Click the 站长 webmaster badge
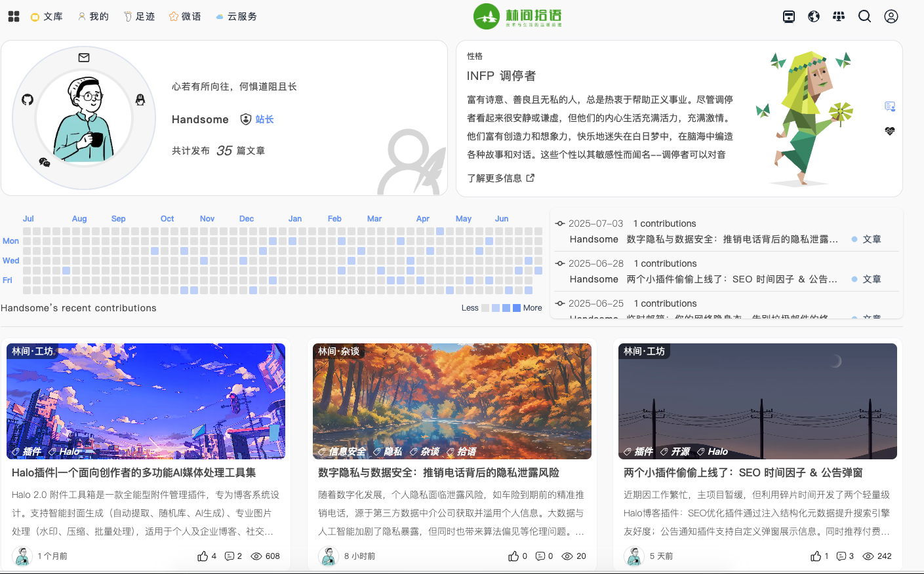The image size is (924, 574). [257, 119]
